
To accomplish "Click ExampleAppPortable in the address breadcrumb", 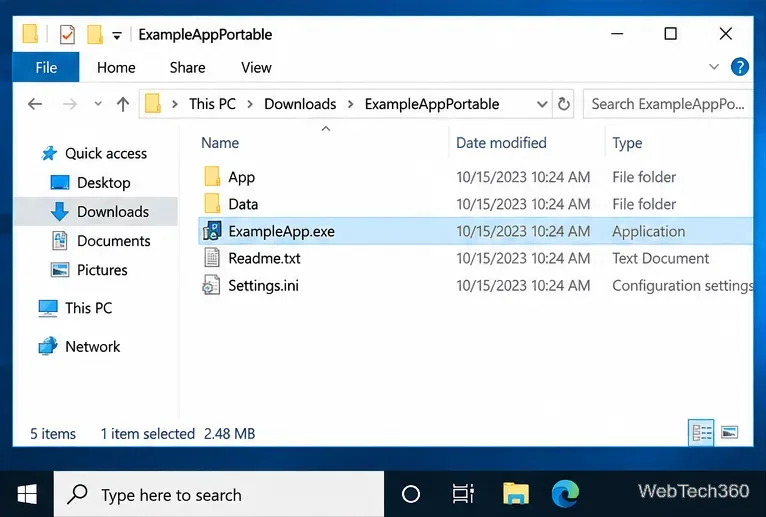I will pos(432,104).
